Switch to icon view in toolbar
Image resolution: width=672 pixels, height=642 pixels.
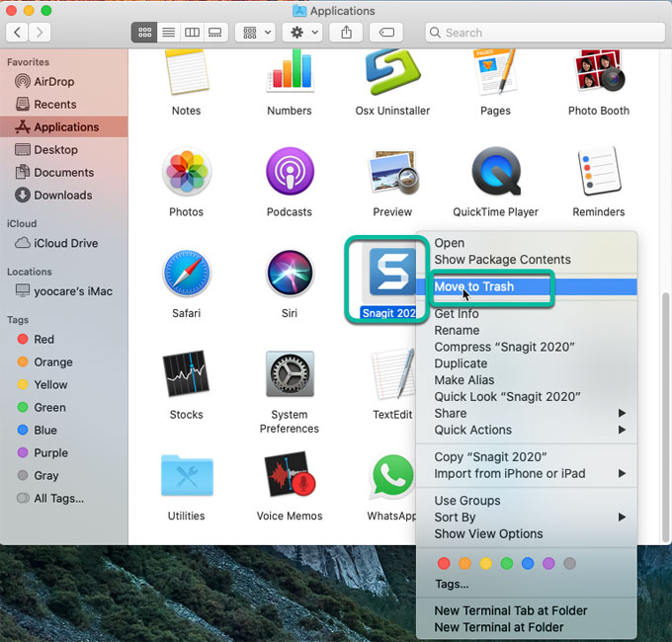tap(144, 33)
